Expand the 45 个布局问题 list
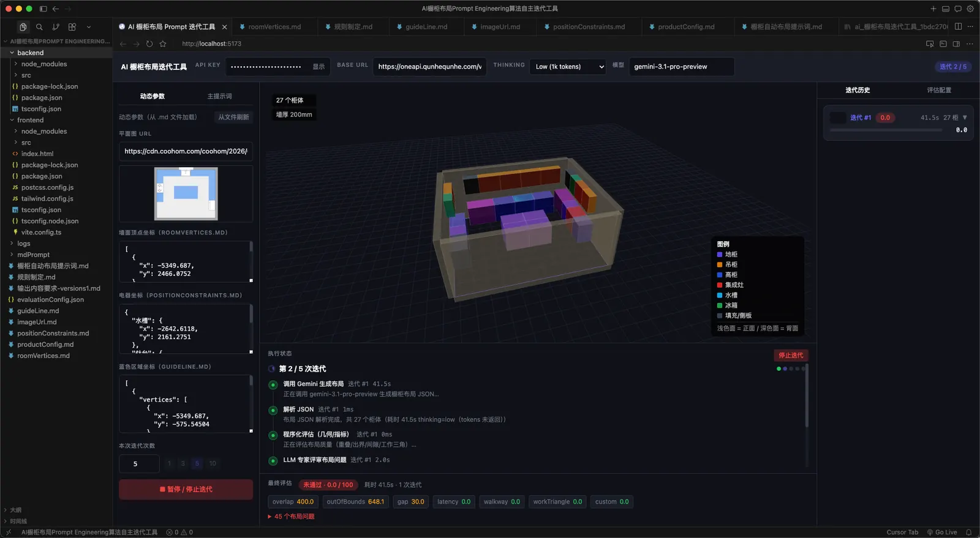980x538 pixels. point(291,517)
